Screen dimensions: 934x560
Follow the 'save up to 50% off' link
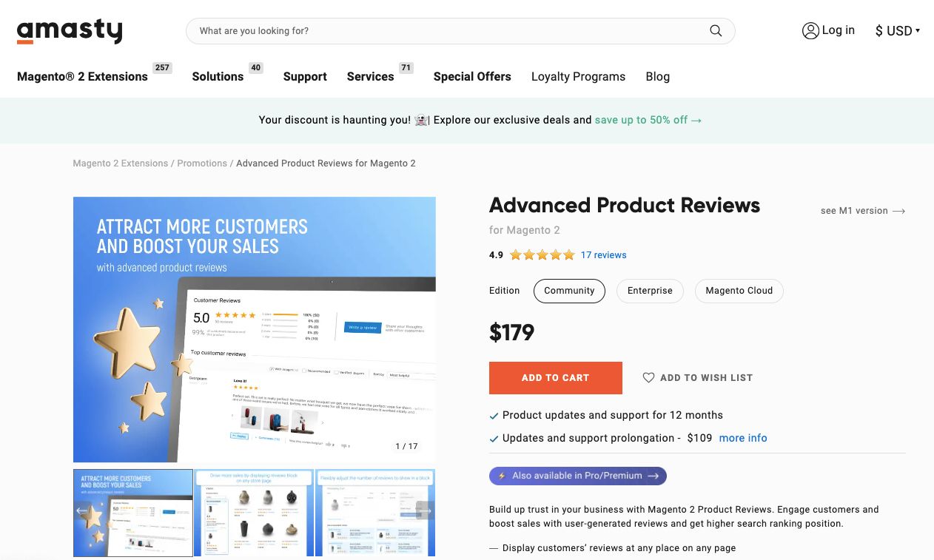pyautogui.click(x=642, y=120)
